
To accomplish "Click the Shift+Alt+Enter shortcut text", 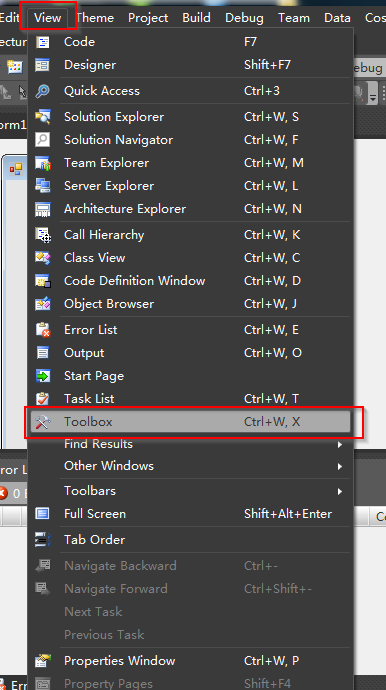I will [288, 514].
